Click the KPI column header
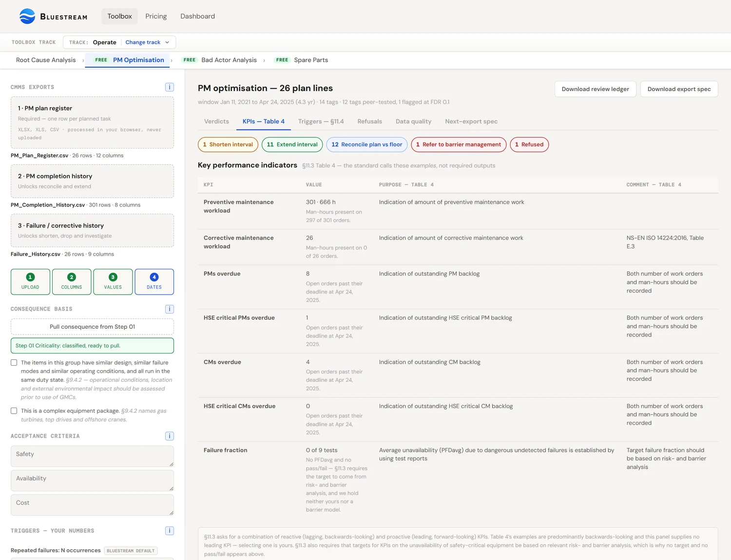The width and height of the screenshot is (731, 560). pos(208,185)
